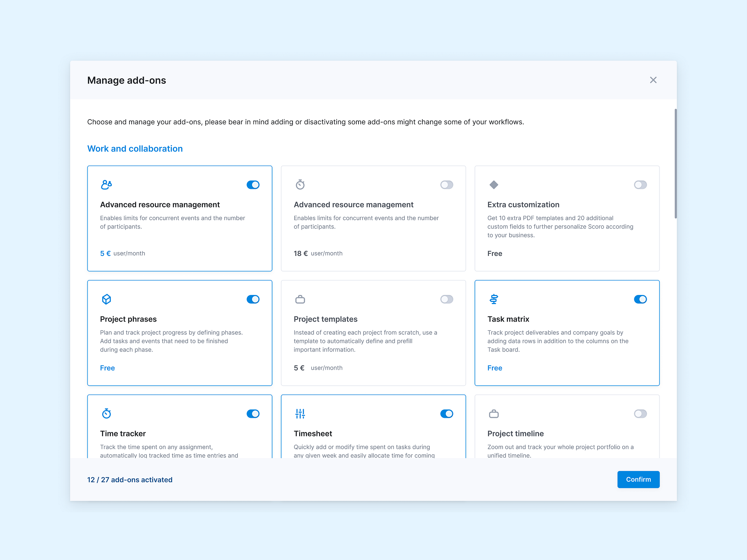Disable the Time tracker toggle
This screenshot has width=747, height=560.
click(253, 414)
